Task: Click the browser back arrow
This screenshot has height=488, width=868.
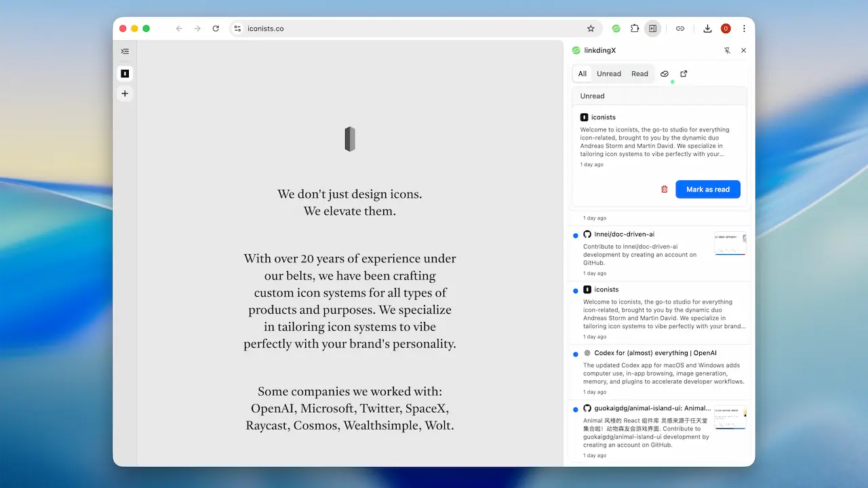Action: [x=179, y=28]
